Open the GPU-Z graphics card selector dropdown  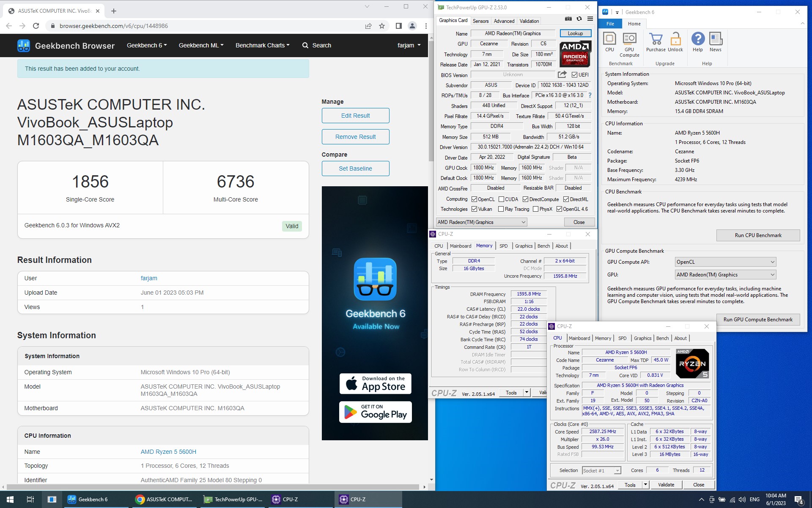pyautogui.click(x=481, y=222)
